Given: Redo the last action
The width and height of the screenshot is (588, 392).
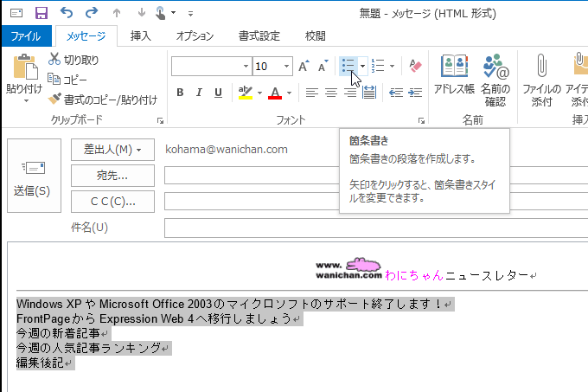Looking at the screenshot, I should (x=92, y=13).
